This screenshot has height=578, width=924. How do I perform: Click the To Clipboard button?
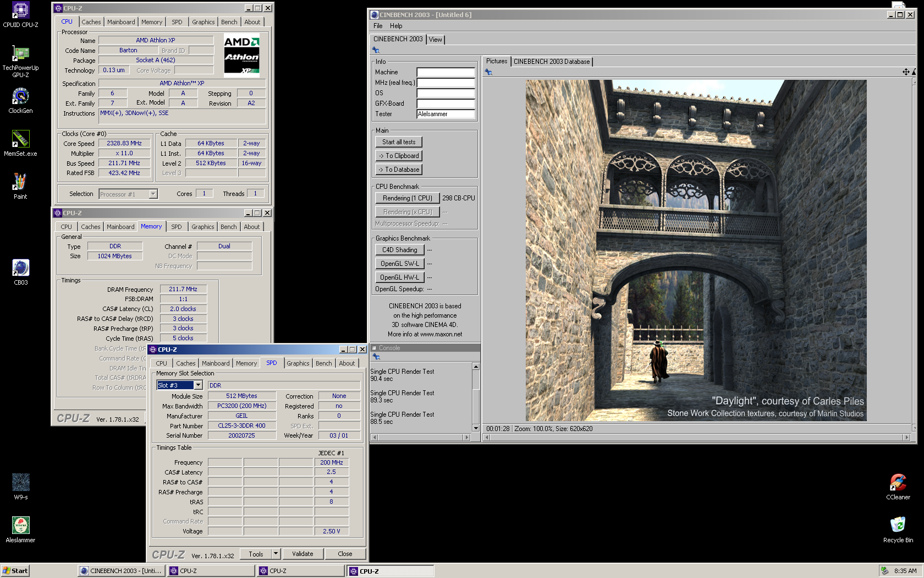399,156
